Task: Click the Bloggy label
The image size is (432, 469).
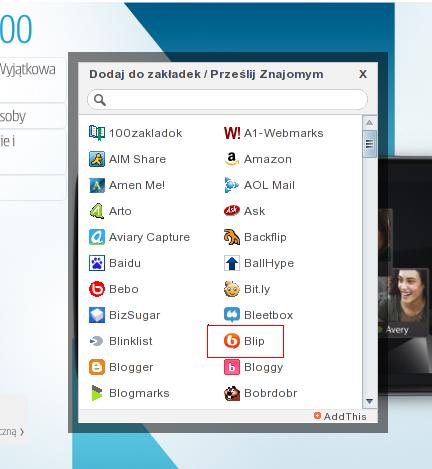Action: tap(263, 367)
